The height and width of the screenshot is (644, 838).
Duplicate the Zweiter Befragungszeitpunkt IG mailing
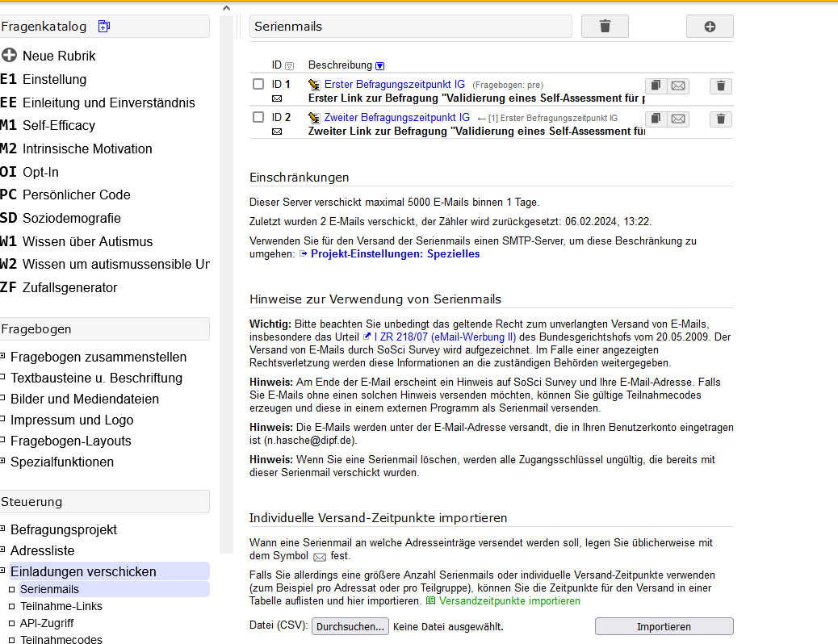pos(656,119)
